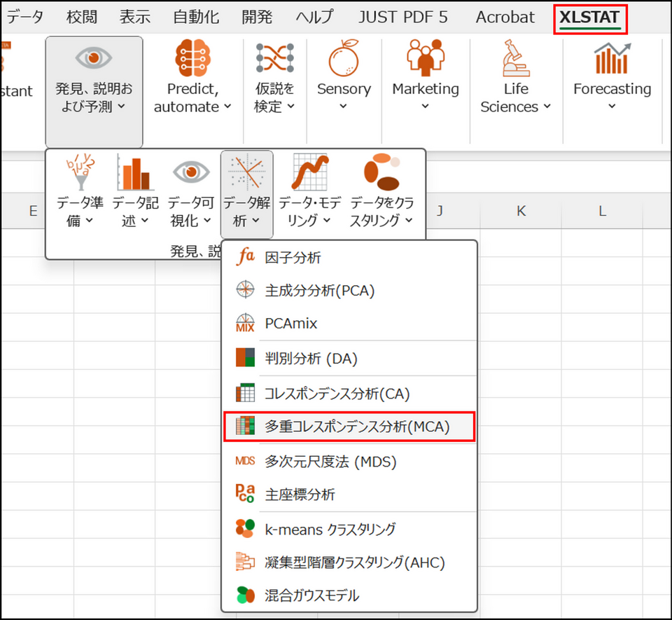Click the データ記述 bar chart icon

point(135,172)
